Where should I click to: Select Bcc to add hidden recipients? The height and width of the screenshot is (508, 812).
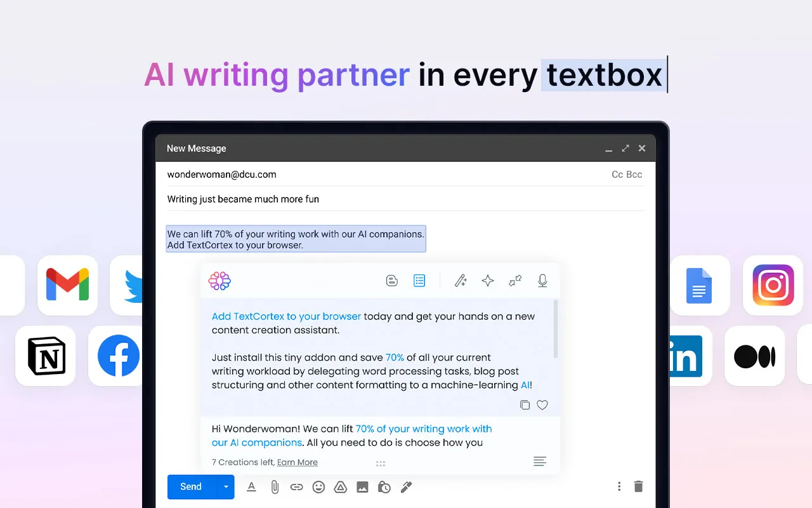[634, 174]
